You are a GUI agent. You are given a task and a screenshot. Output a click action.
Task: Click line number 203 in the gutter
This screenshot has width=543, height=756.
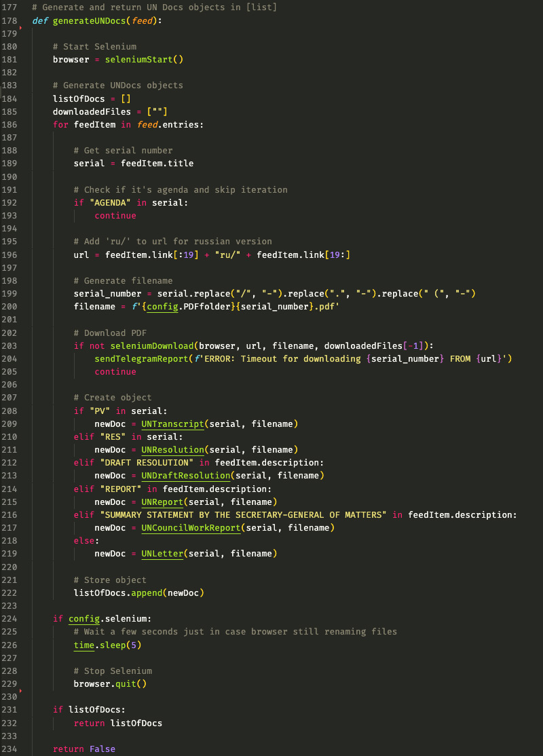(x=9, y=345)
